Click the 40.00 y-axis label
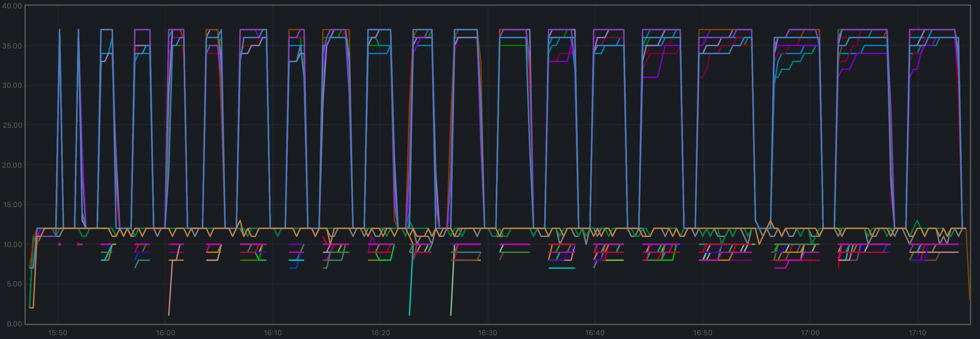 coord(12,6)
